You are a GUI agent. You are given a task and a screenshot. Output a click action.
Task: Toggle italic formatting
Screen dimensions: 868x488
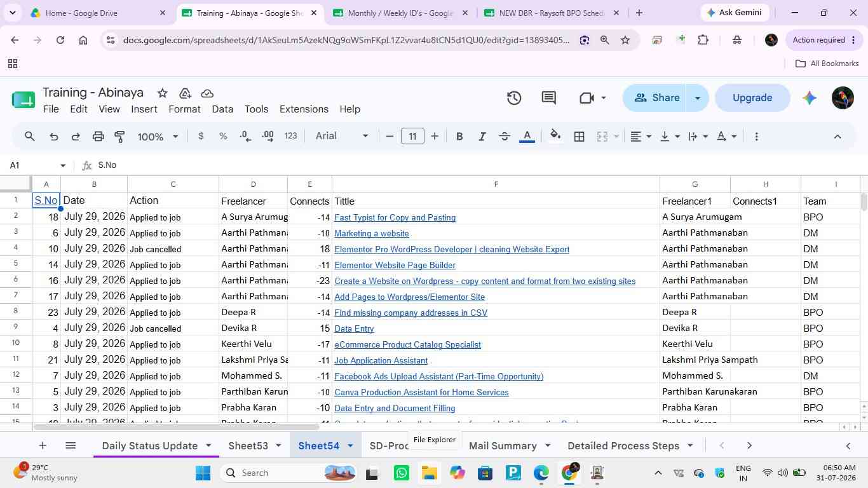click(482, 136)
